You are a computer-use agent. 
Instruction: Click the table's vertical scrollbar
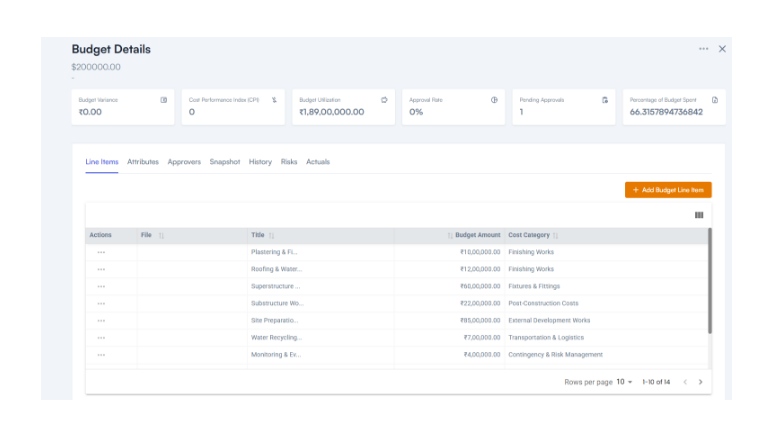click(x=710, y=280)
